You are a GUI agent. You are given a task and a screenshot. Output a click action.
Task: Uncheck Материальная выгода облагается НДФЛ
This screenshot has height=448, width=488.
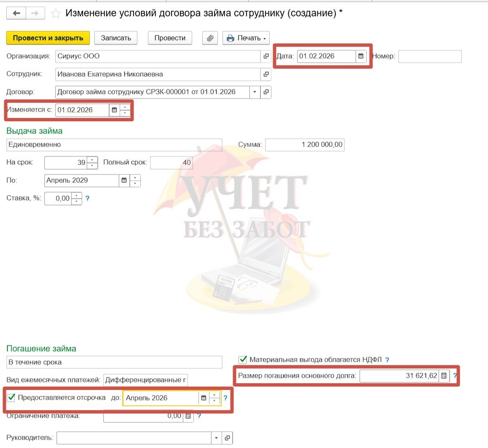(243, 360)
